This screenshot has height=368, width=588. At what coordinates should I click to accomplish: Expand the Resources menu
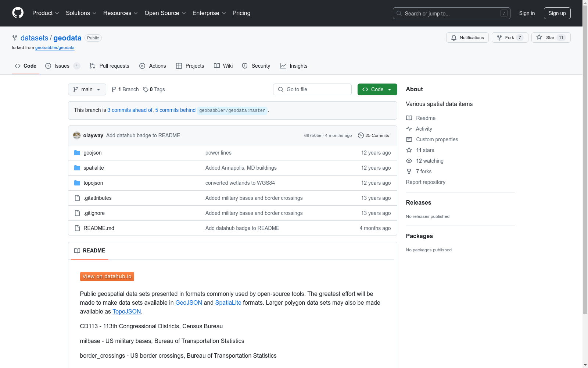pos(121,13)
